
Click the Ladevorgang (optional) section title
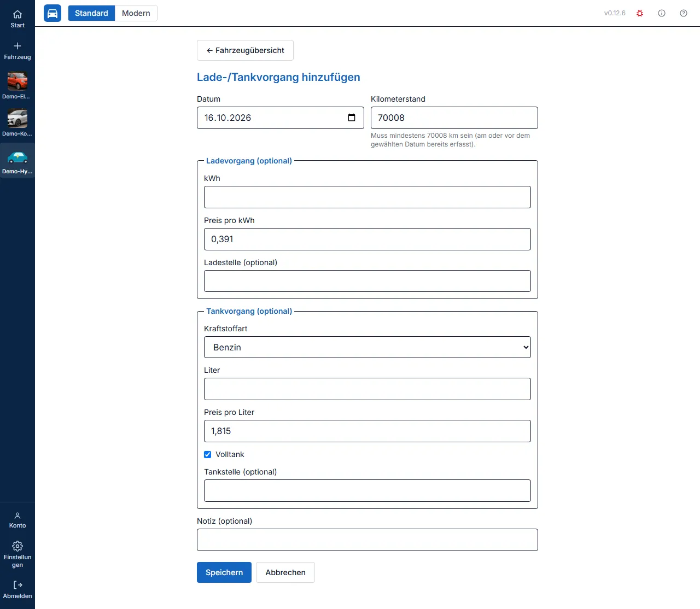coord(249,161)
